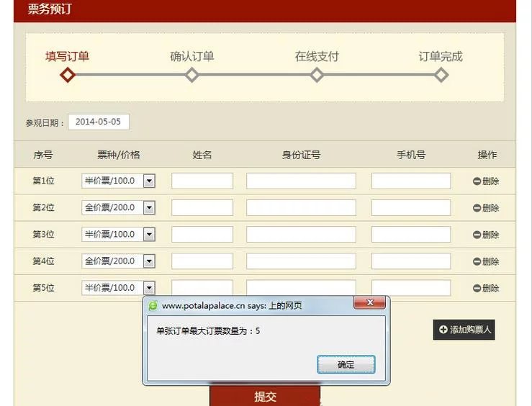Image resolution: width=532 pixels, height=406 pixels.
Task: Submit the order with 提交 button
Action: click(x=265, y=397)
